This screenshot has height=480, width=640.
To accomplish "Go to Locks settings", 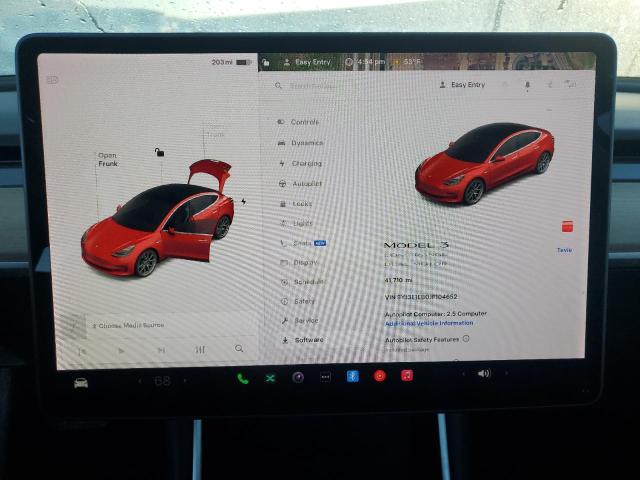I will 296,204.
